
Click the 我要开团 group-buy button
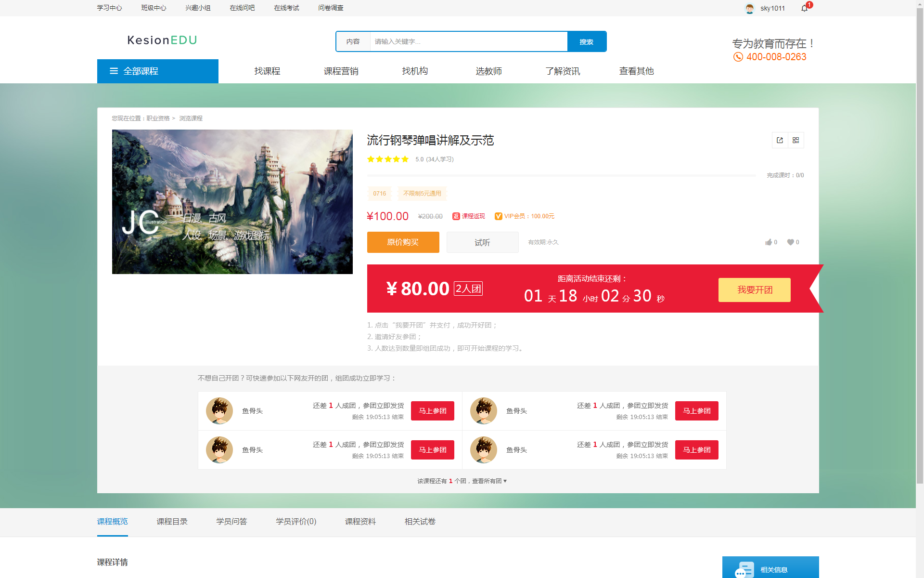tap(754, 289)
